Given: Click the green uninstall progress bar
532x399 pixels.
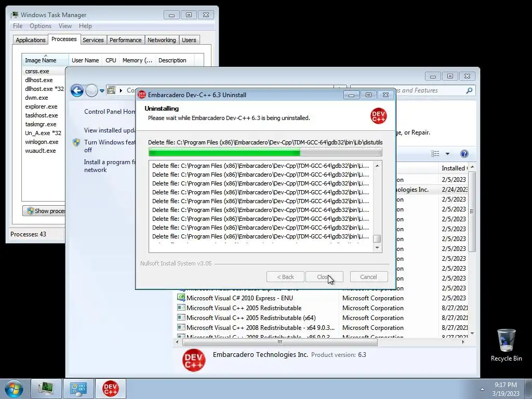Looking at the screenshot, I should (265, 152).
